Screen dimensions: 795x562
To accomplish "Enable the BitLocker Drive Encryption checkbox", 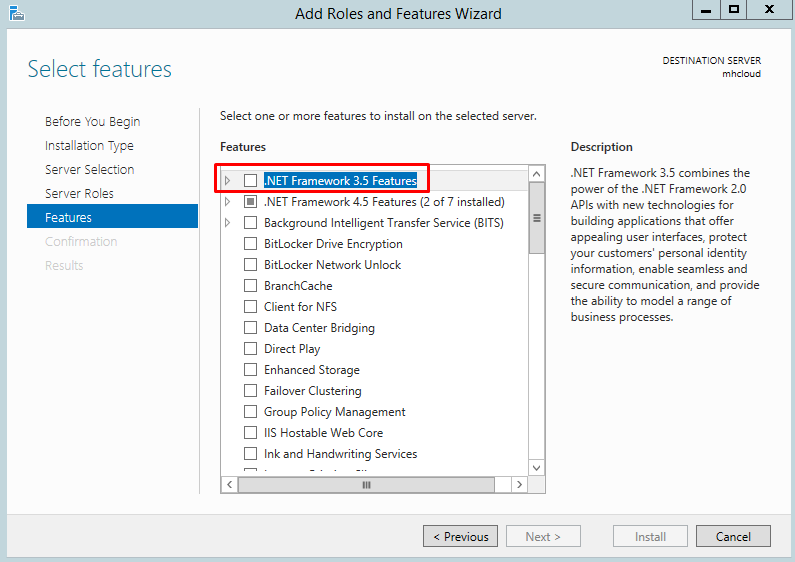I will 250,243.
